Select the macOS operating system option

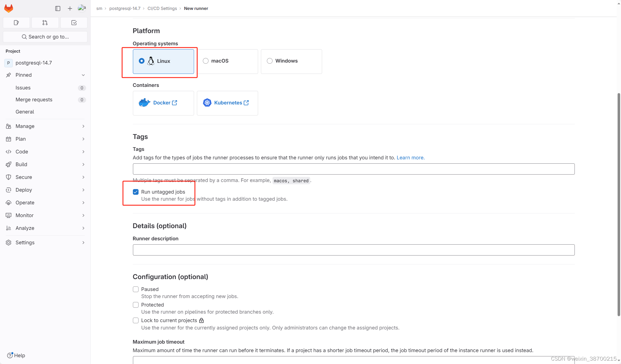pos(205,61)
